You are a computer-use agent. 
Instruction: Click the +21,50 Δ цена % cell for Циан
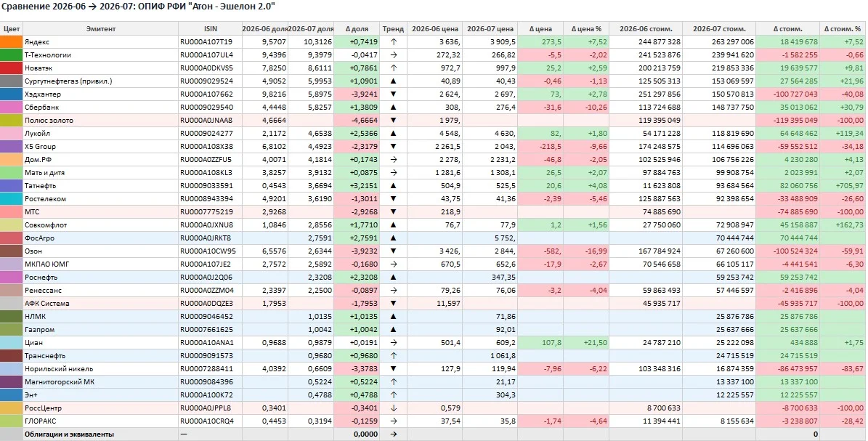coord(586,343)
